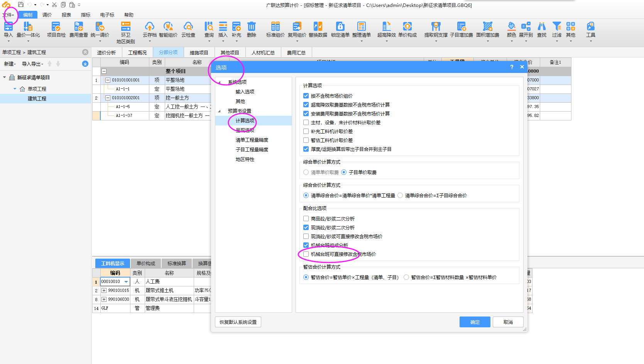The height and width of the screenshot is (364, 644).
Task: Select 建筑工程 in the project tree
Action: (x=37, y=98)
